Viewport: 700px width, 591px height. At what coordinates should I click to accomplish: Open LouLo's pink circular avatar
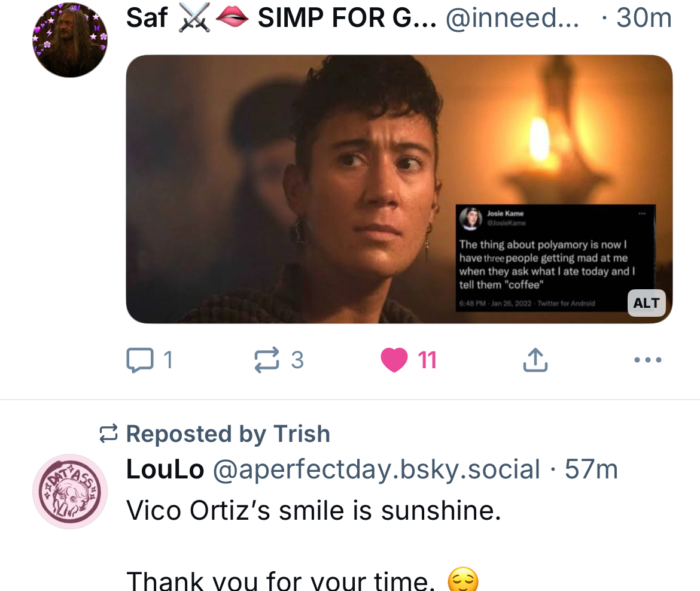(69, 491)
